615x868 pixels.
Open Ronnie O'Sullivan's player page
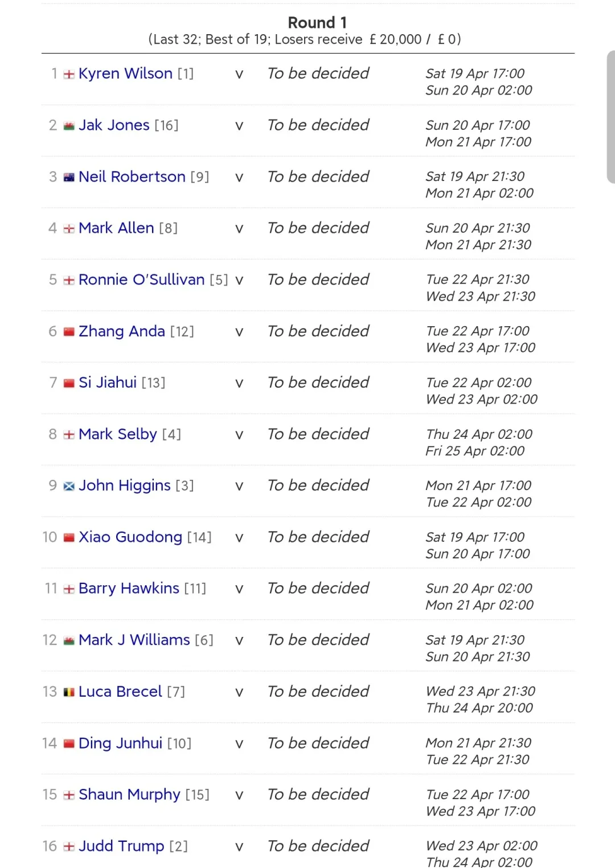(x=141, y=280)
